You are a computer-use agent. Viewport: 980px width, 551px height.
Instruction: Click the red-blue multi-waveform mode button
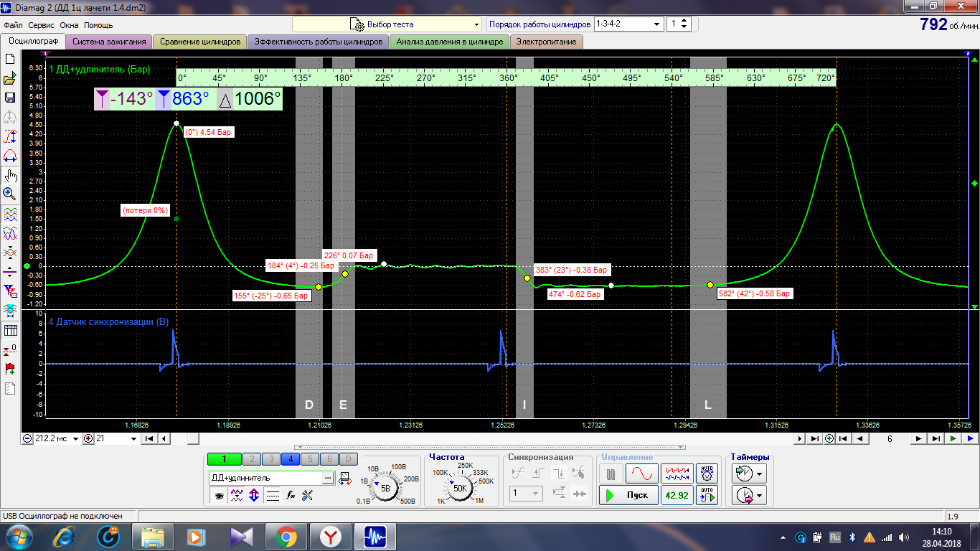click(x=677, y=474)
